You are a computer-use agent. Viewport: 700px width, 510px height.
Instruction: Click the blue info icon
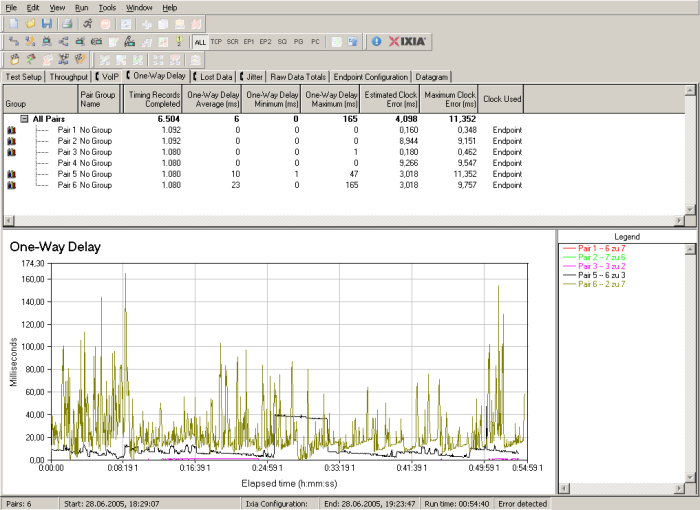(376, 41)
